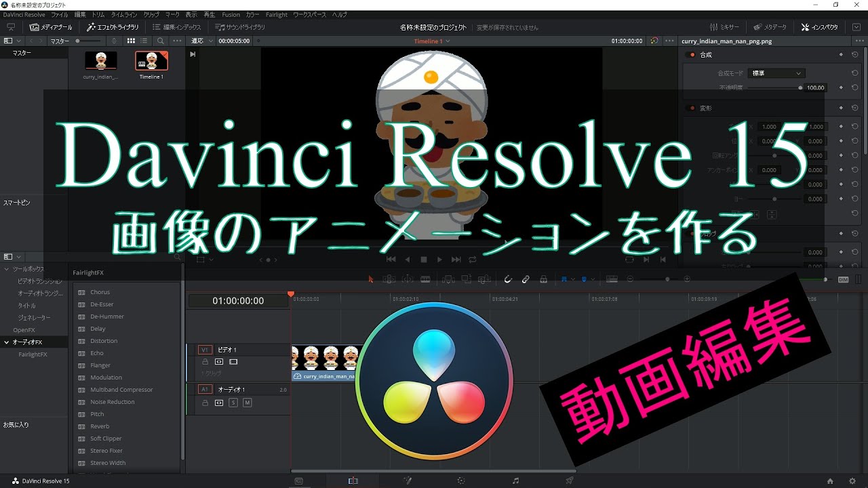
Task: Mute the Audio 1 track
Action: [247, 403]
